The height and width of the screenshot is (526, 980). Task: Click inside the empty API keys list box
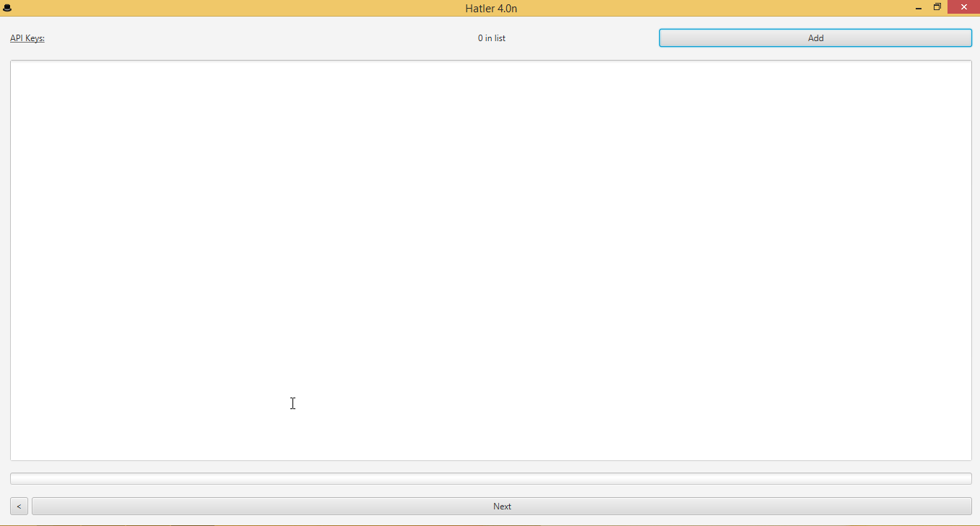491,260
